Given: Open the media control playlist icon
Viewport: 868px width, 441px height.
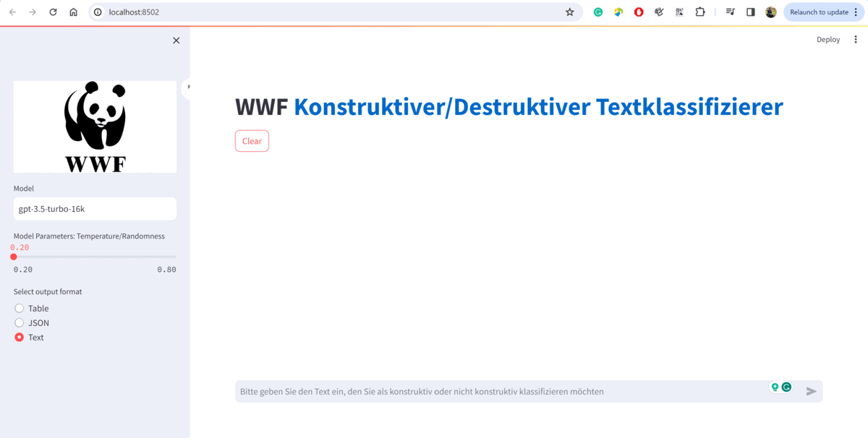Looking at the screenshot, I should click(731, 12).
